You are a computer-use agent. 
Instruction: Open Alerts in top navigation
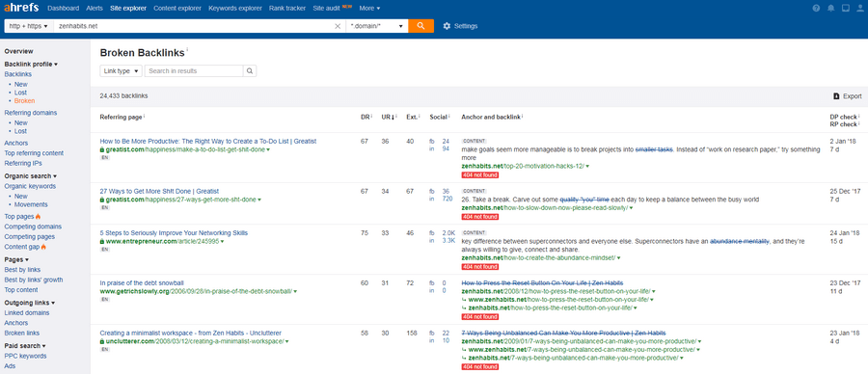[95, 9]
